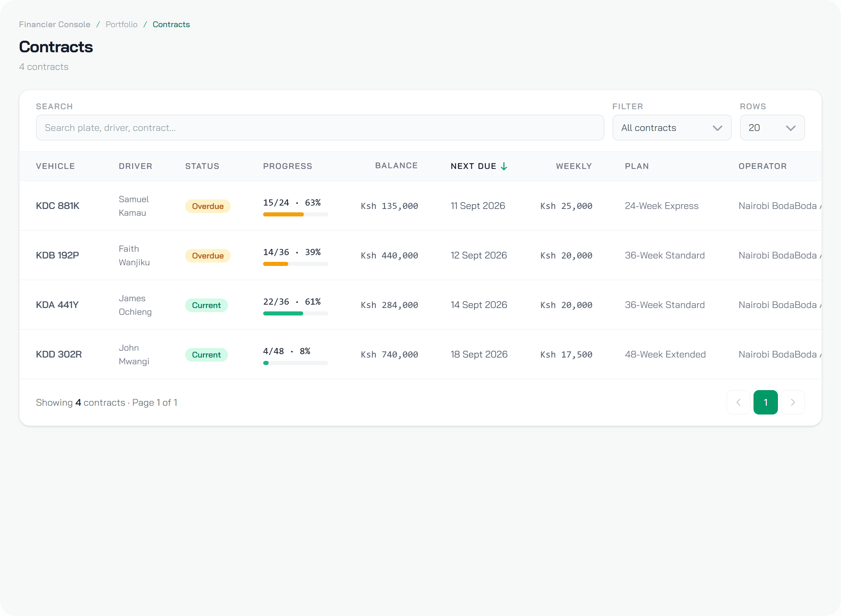Click the KDC 881K progress bar
Screen dimensions: 841x616
tap(296, 214)
